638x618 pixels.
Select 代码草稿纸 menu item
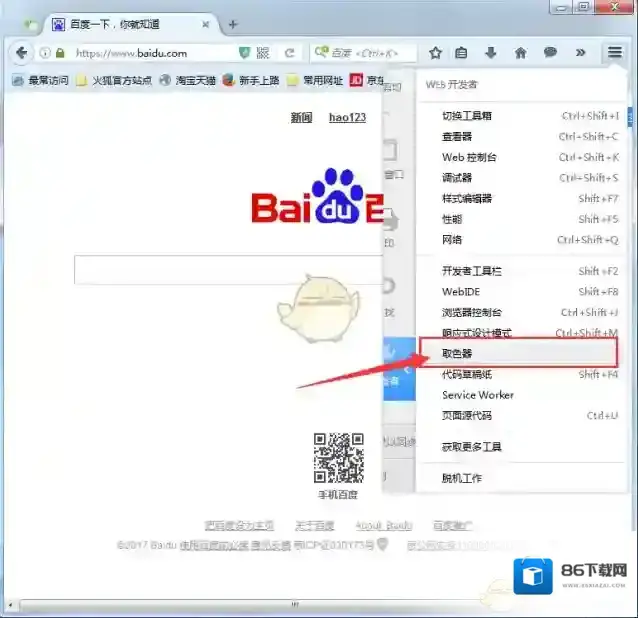[523, 374]
